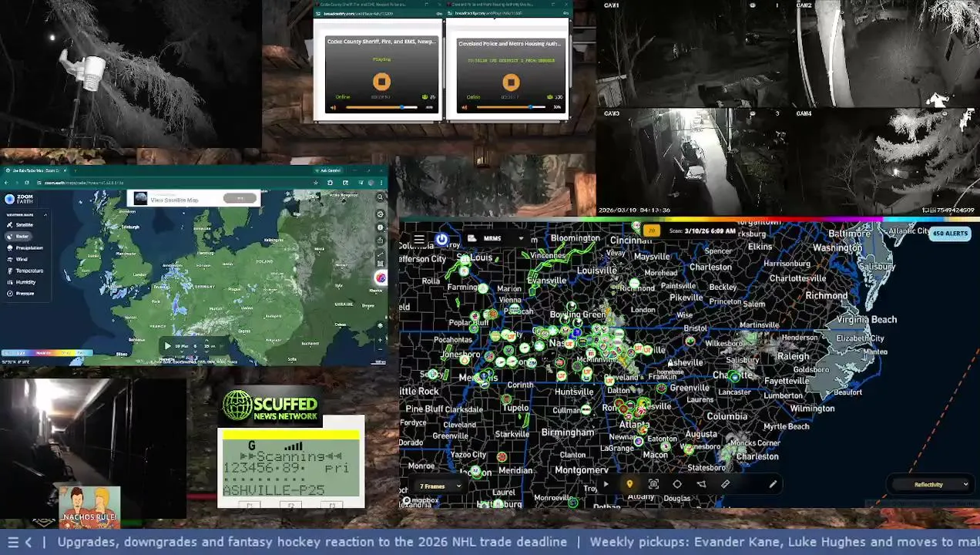Open the Ask Gemini button
This screenshot has height=555, width=980.
pos(328,170)
